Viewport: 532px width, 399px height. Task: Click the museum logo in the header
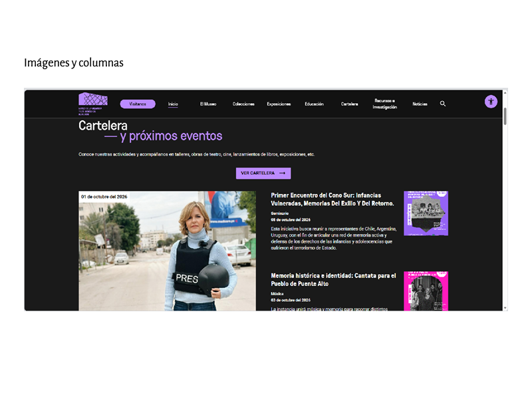coord(93,104)
